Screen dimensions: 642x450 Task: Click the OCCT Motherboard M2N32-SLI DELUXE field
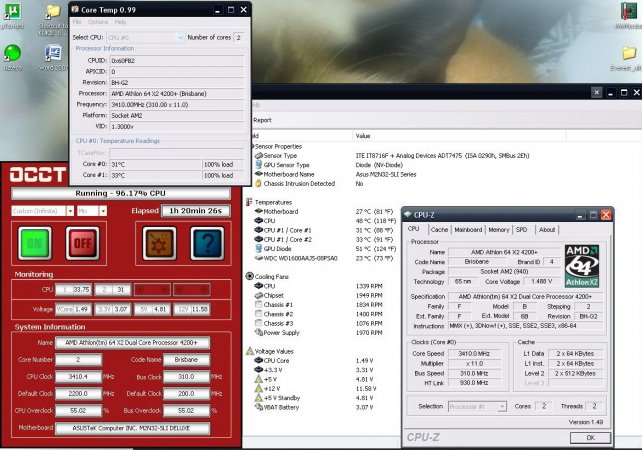point(132,428)
